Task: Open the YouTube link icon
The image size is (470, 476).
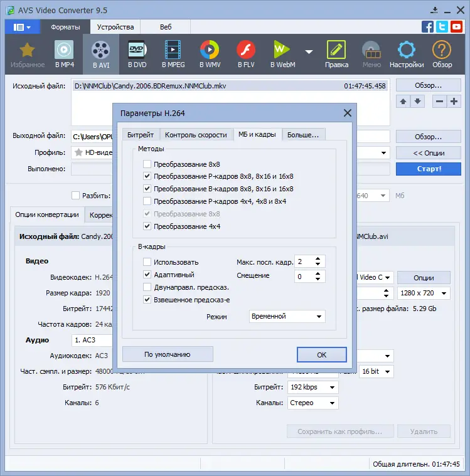Action: point(456,27)
